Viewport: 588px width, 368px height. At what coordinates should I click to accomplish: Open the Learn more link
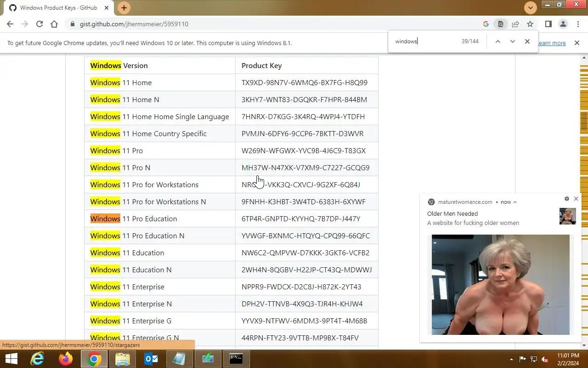552,43
